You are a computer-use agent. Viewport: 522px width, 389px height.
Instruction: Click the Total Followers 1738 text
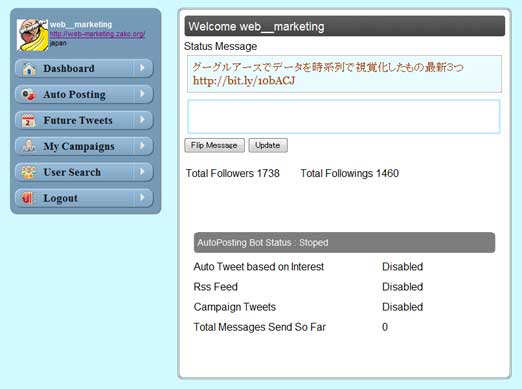[233, 173]
